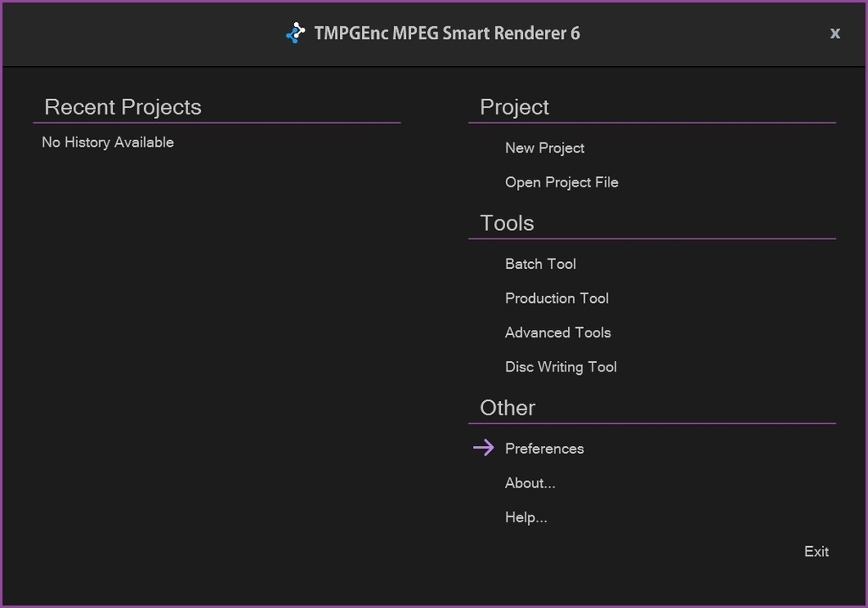Click the TMPGEnc logo icon in title
Screen dimensions: 868x608
(296, 33)
